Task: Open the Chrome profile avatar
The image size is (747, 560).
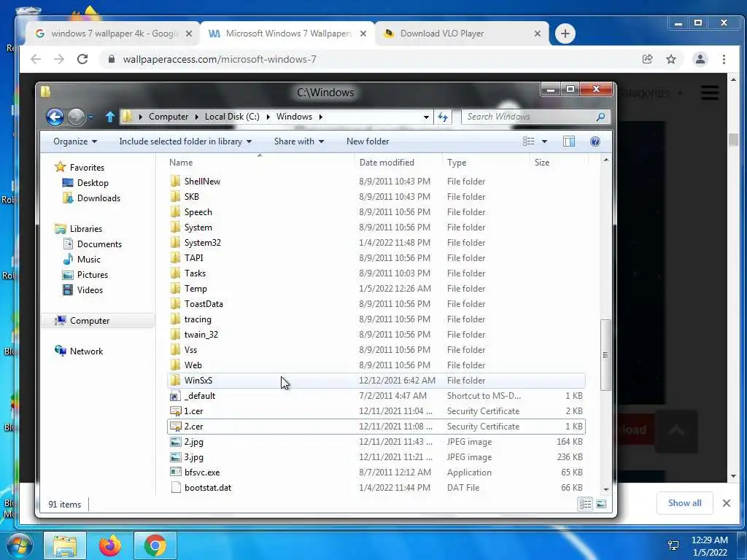Action: click(x=700, y=59)
